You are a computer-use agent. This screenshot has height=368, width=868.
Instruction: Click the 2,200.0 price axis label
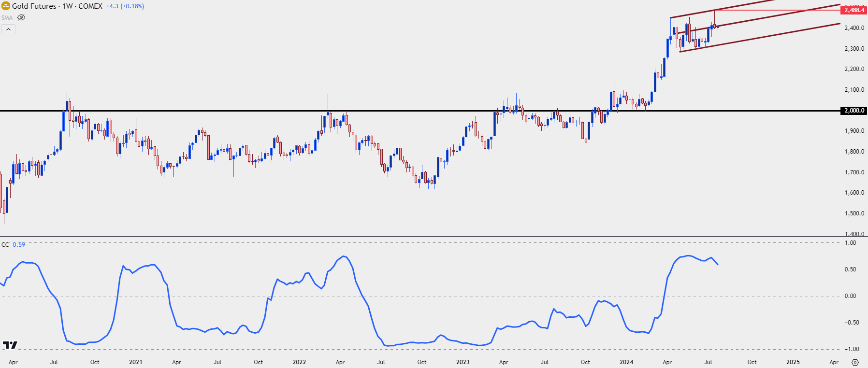854,69
